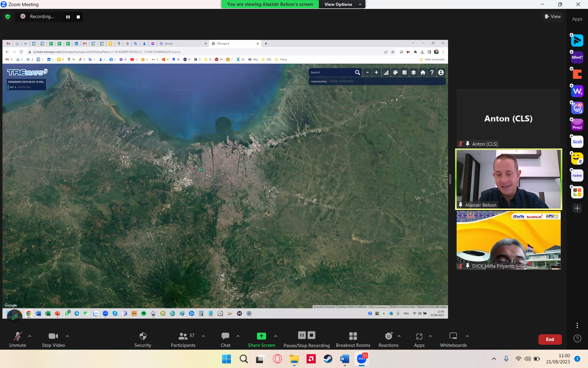The height and width of the screenshot is (368, 588).
Task: Expand the Participants panel arrow
Action: [203, 336]
